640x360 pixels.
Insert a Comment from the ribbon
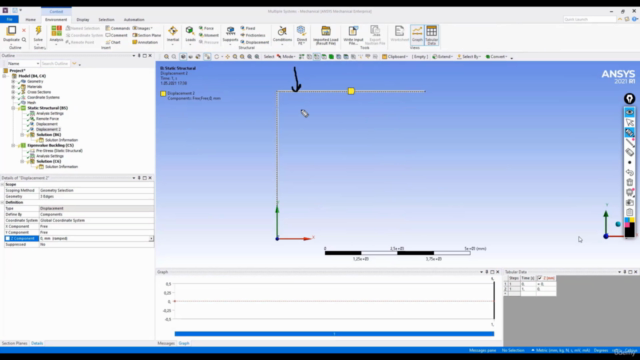point(117,35)
